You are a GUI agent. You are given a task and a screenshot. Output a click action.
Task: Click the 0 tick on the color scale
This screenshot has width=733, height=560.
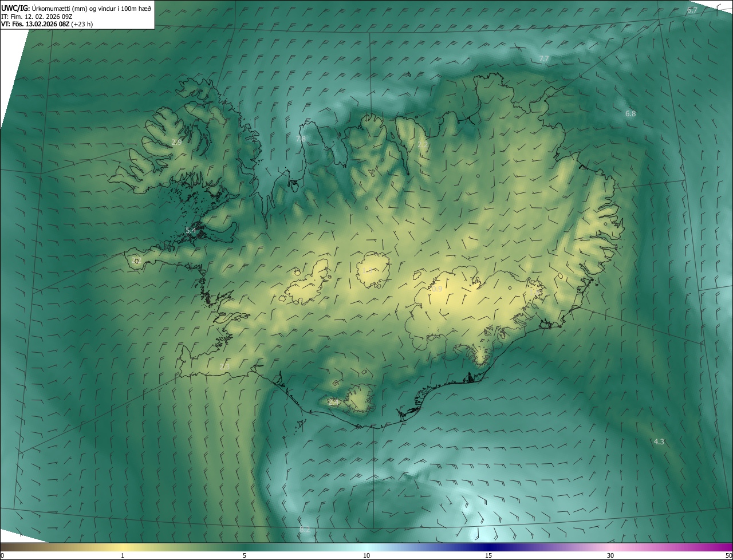click(x=2, y=555)
